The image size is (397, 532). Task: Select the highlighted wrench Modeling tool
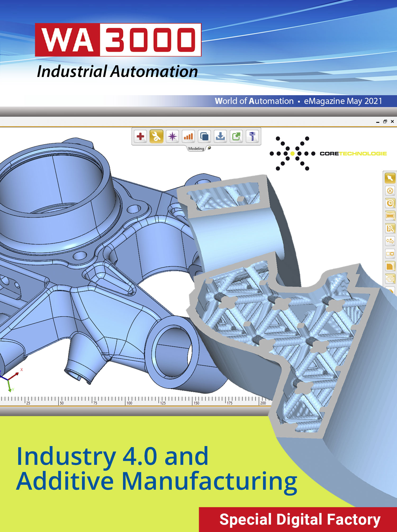pyautogui.click(x=156, y=136)
